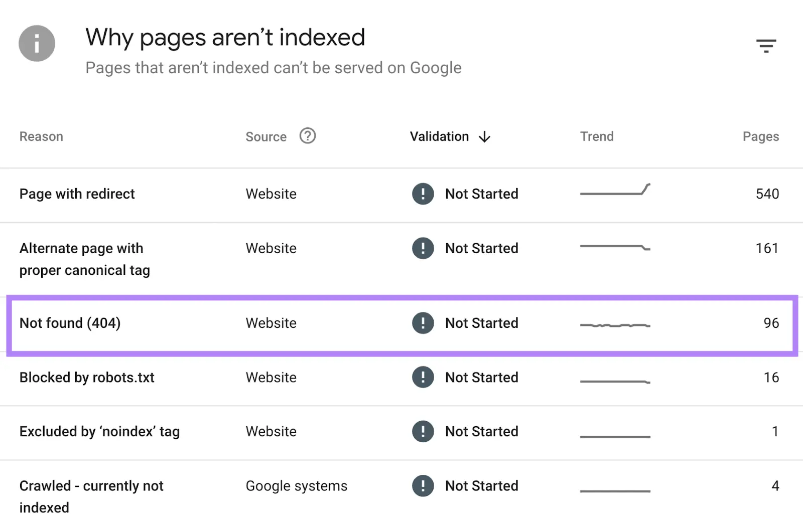The width and height of the screenshot is (803, 532).
Task: Click the info icon next to the heading
Action: (x=36, y=43)
